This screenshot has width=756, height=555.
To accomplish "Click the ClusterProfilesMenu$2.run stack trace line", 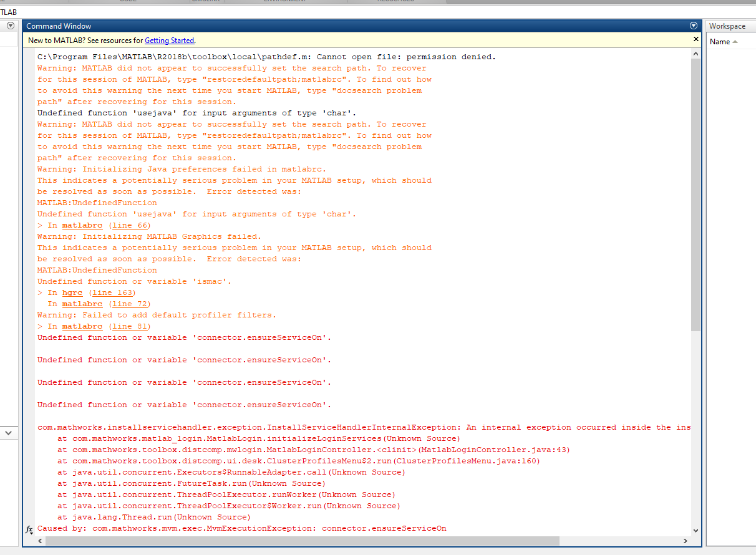I will tap(299, 461).
